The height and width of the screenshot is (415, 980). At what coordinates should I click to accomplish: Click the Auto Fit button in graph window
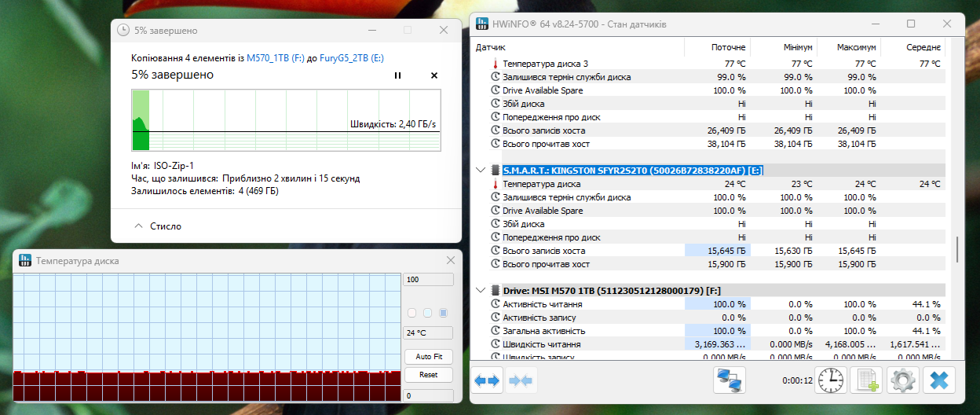click(428, 357)
